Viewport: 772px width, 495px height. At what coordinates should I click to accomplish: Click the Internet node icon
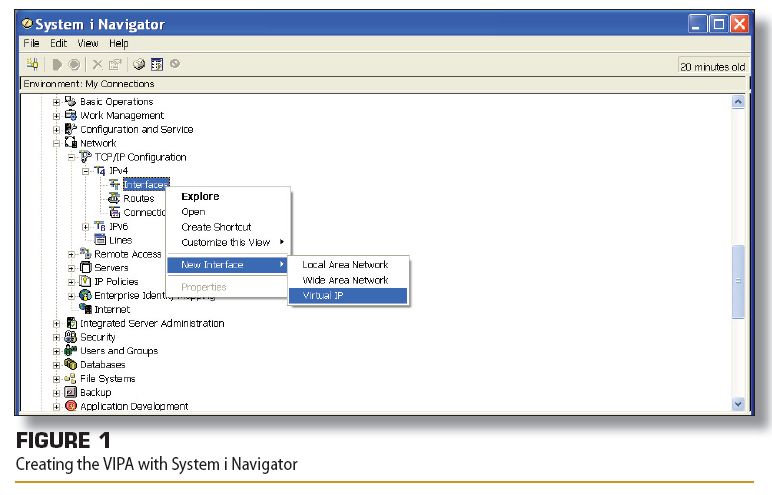(x=86, y=309)
